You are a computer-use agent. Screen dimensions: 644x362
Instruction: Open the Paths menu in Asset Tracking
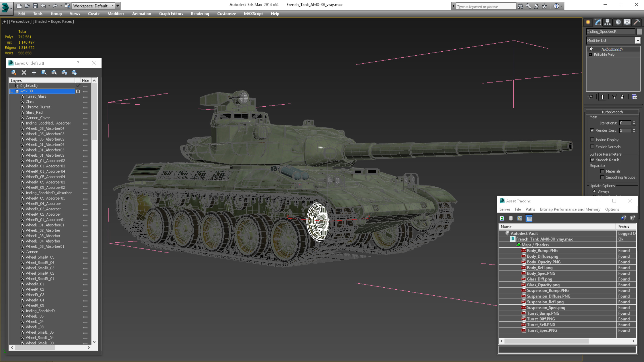pos(530,209)
